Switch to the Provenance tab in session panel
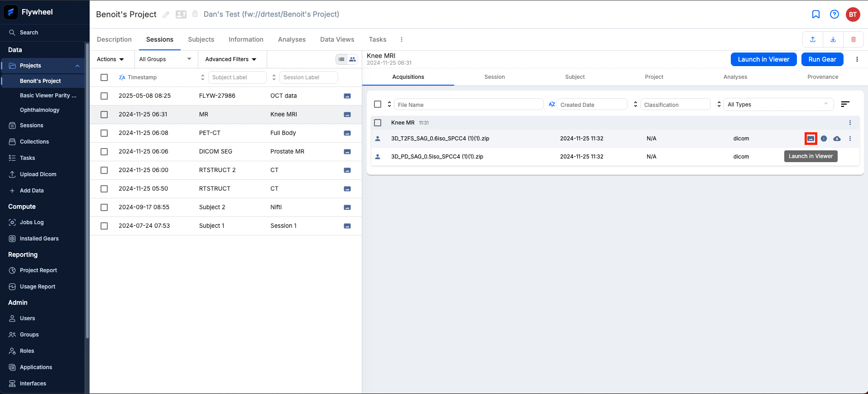Viewport: 868px width, 394px height. tap(823, 77)
